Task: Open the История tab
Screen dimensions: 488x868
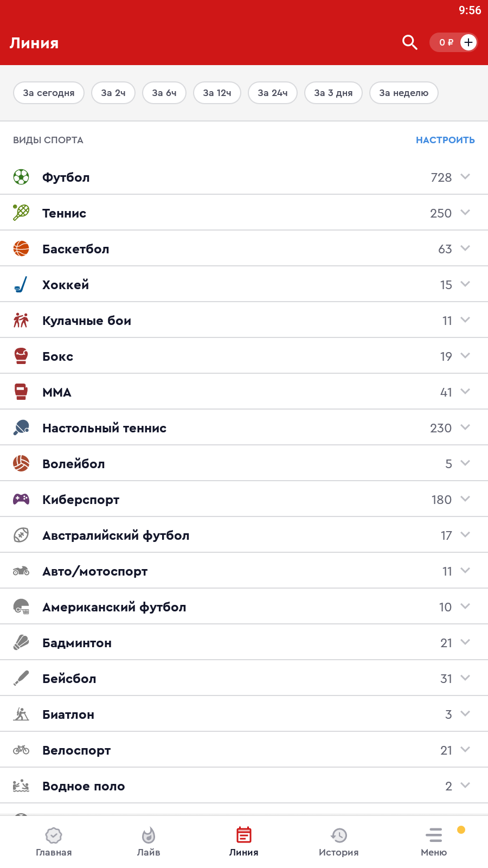Action: (x=339, y=841)
